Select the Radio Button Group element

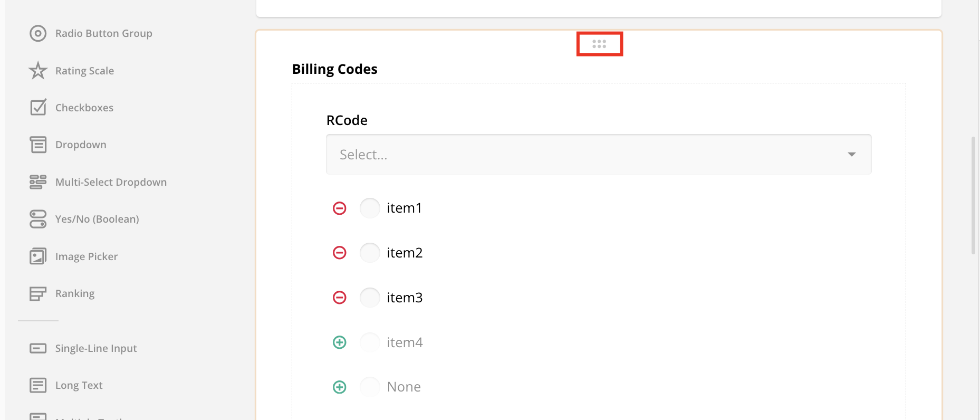tap(103, 33)
